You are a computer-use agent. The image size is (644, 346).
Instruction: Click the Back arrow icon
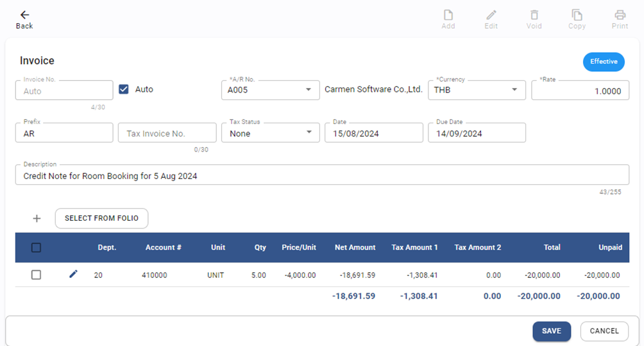click(x=24, y=15)
